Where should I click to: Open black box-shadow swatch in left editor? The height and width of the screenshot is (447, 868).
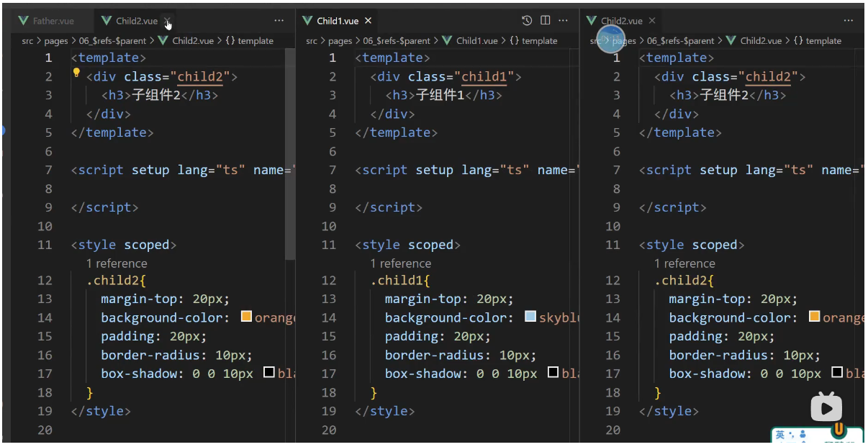click(x=269, y=373)
